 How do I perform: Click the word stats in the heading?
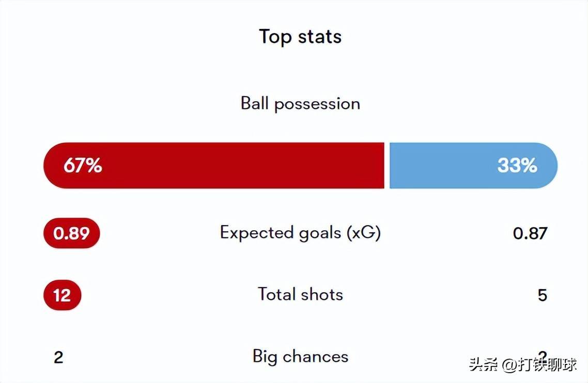click(319, 37)
